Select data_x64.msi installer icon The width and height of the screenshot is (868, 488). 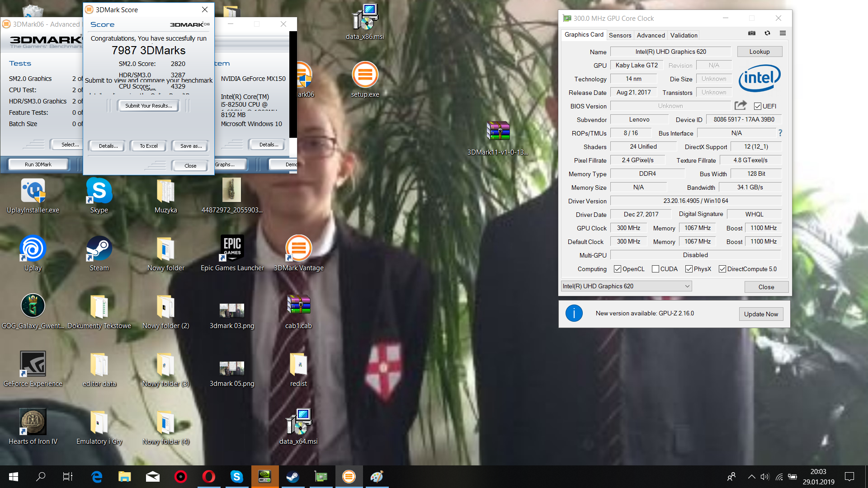pyautogui.click(x=299, y=427)
